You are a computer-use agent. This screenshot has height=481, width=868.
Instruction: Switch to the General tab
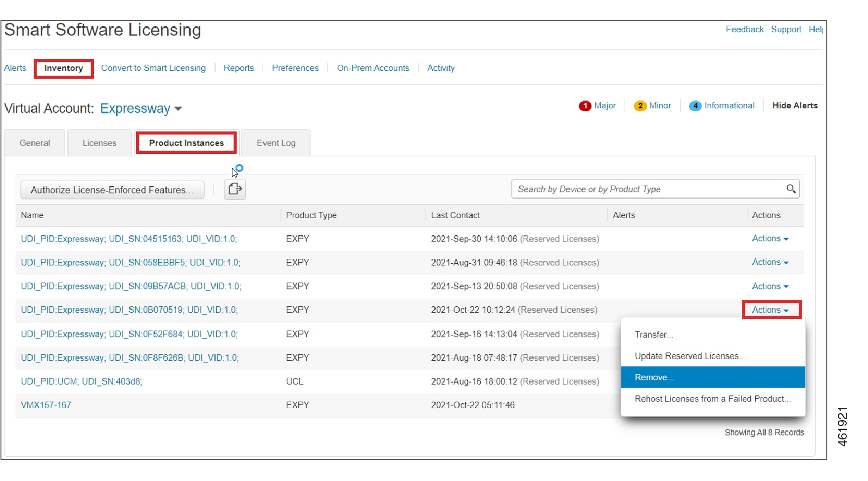tap(35, 143)
